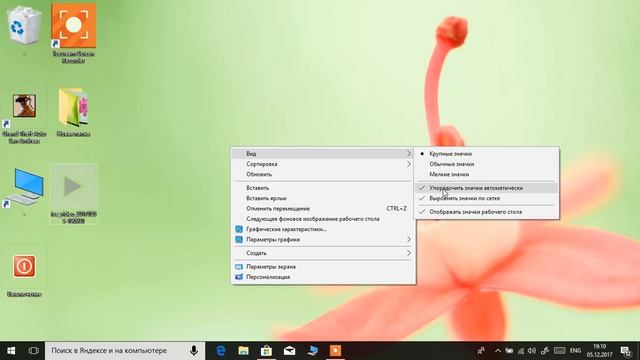The width and height of the screenshot is (640, 360).
Task: Switch to the orange recorder app on taskbar
Action: pyautogui.click(x=336, y=351)
